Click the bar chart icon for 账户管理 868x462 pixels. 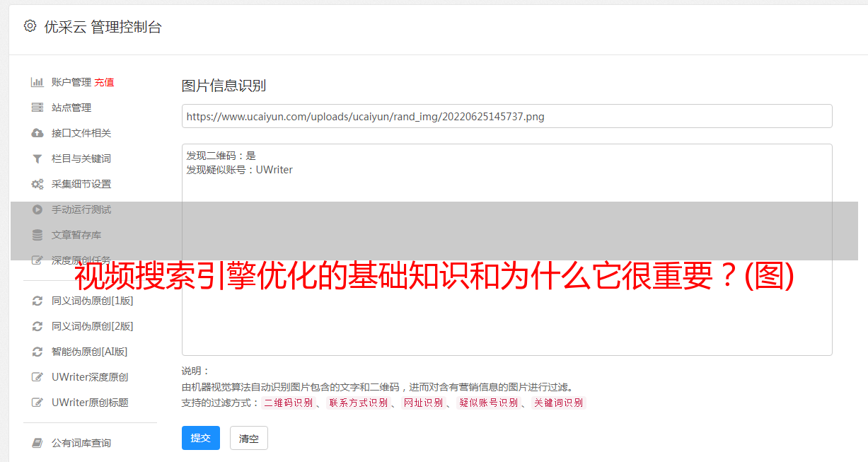(37, 82)
